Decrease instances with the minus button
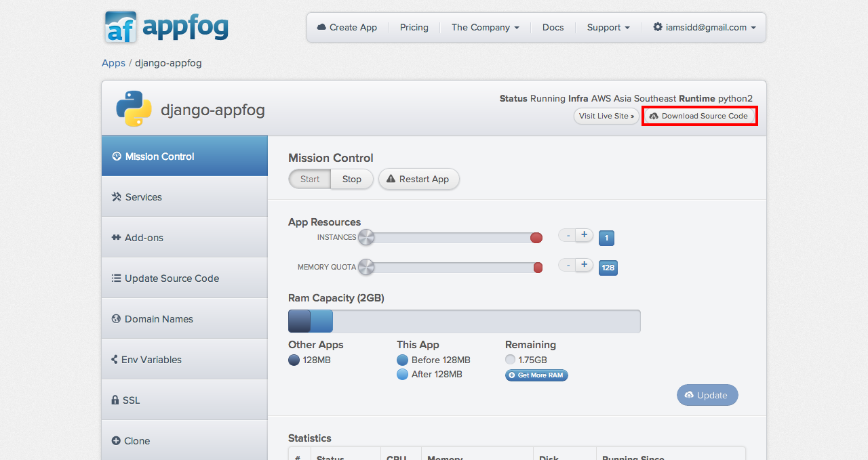The image size is (868, 460). pos(568,235)
